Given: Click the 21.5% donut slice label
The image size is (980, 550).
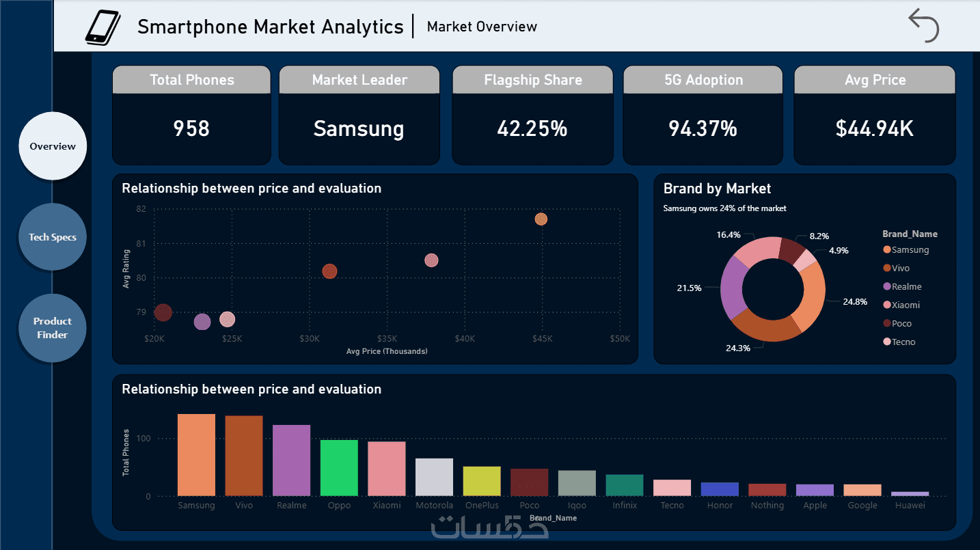Looking at the screenshot, I should pyautogui.click(x=689, y=288).
